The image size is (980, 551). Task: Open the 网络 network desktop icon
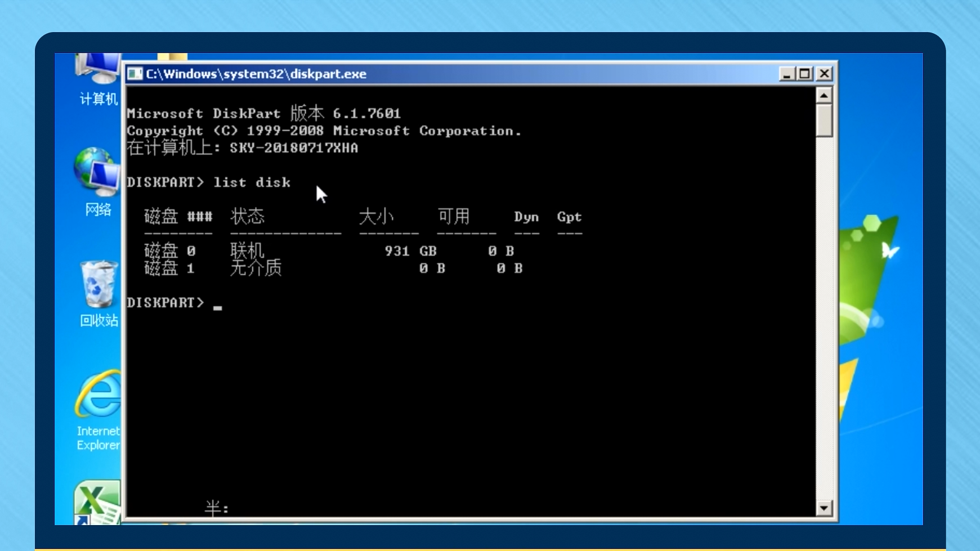97,181
